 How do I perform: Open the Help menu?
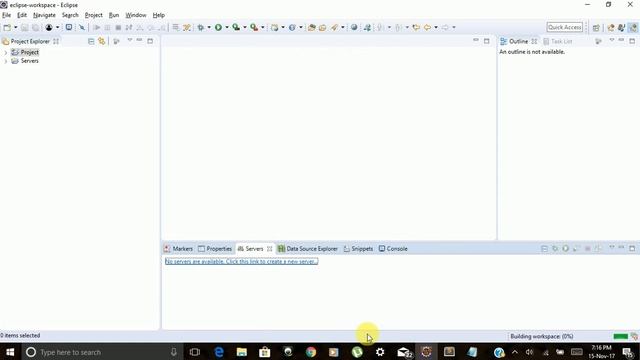tap(159, 15)
